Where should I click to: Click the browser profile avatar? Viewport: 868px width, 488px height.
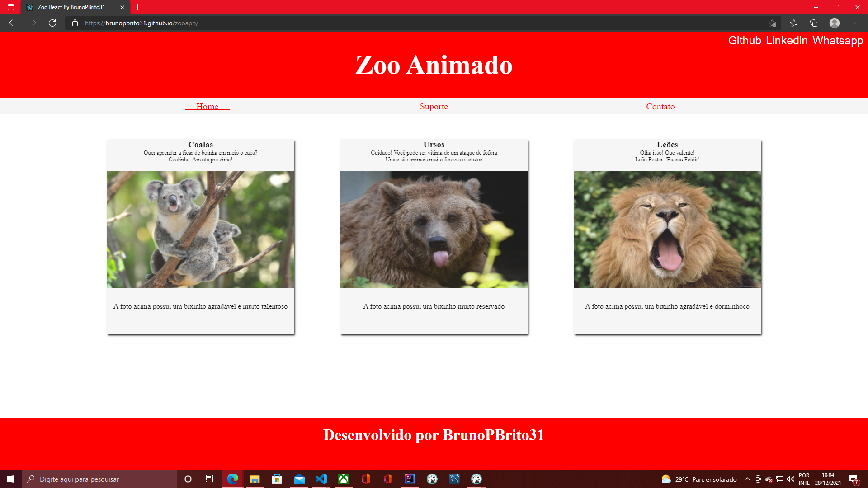834,23
